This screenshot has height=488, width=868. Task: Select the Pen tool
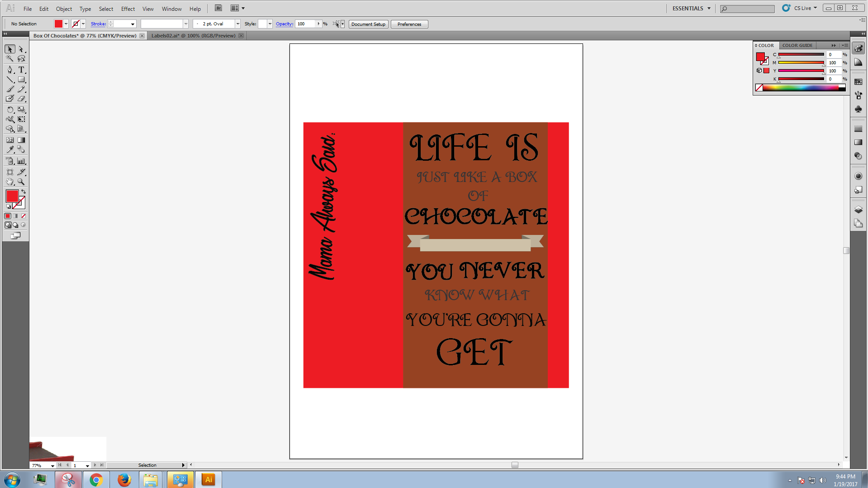[10, 70]
